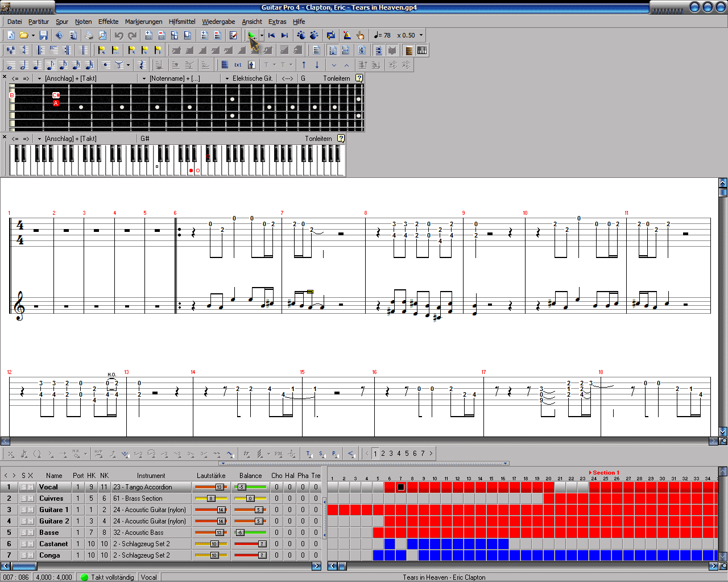Expand keyboard panel [Anschlag] + [Takt] dropdown
Viewport: 728px width, 582px height.
pos(39,139)
